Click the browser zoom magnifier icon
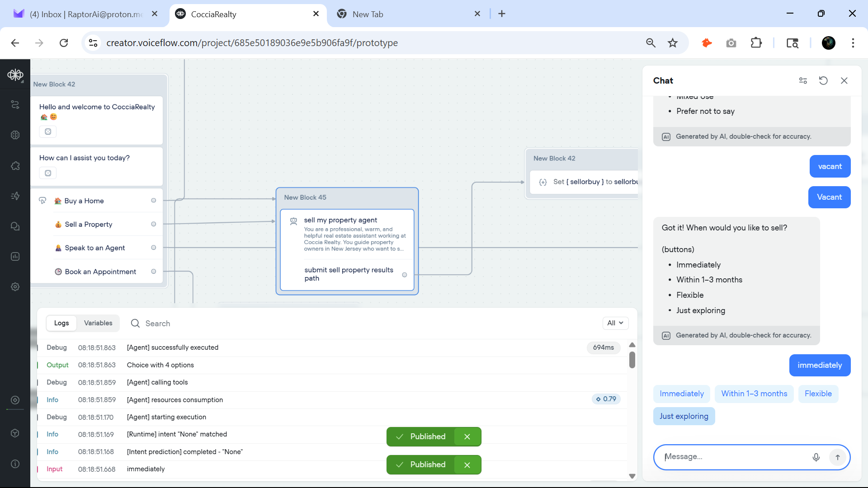 [x=651, y=43]
